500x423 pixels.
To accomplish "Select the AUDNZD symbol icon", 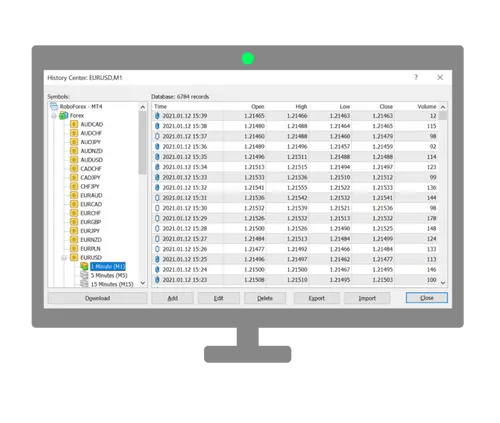I will pos(74,151).
